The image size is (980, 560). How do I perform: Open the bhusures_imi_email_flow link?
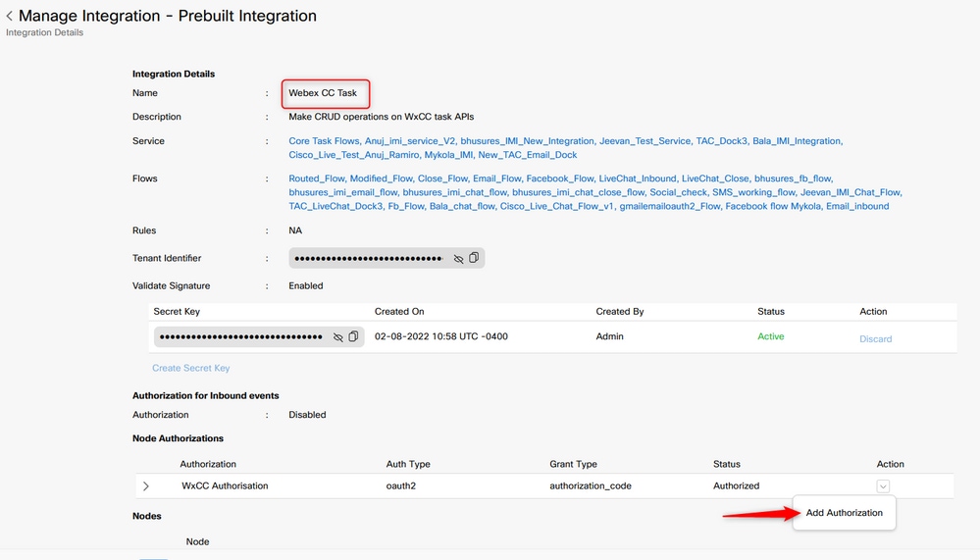coord(343,192)
